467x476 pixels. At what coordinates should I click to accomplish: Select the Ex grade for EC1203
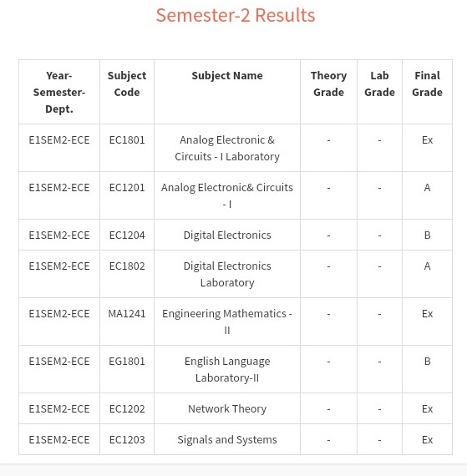[x=427, y=440]
